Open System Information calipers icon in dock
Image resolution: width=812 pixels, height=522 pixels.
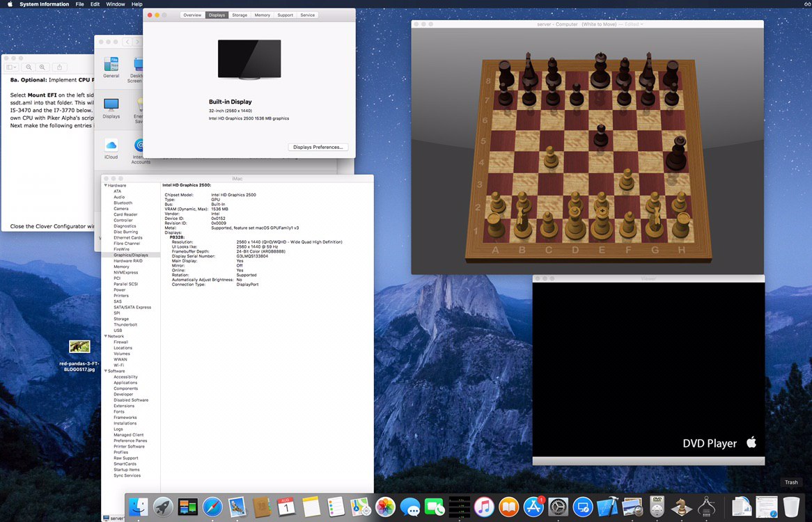(706, 507)
